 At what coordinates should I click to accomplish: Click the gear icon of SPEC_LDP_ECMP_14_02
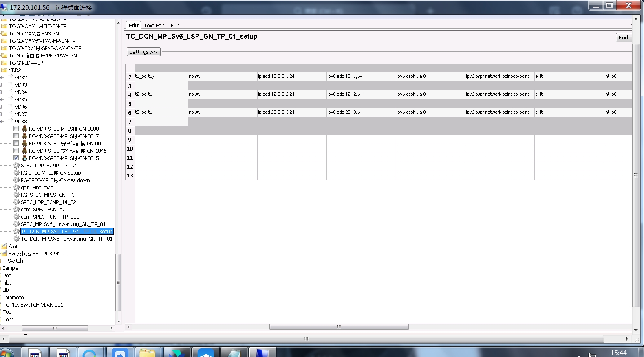(16, 202)
